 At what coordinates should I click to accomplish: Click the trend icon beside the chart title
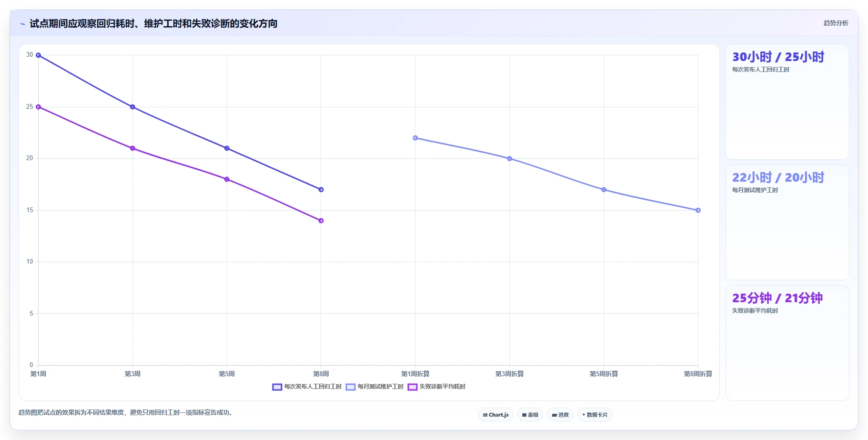click(22, 24)
